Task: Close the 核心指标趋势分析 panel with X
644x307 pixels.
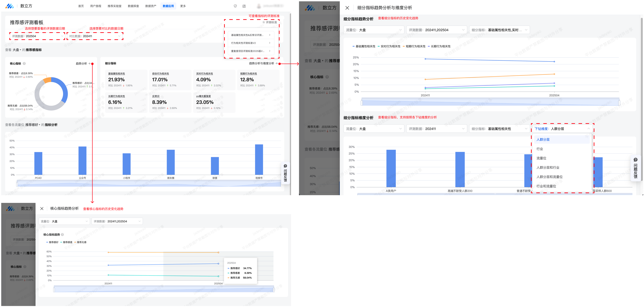Action: point(42,209)
